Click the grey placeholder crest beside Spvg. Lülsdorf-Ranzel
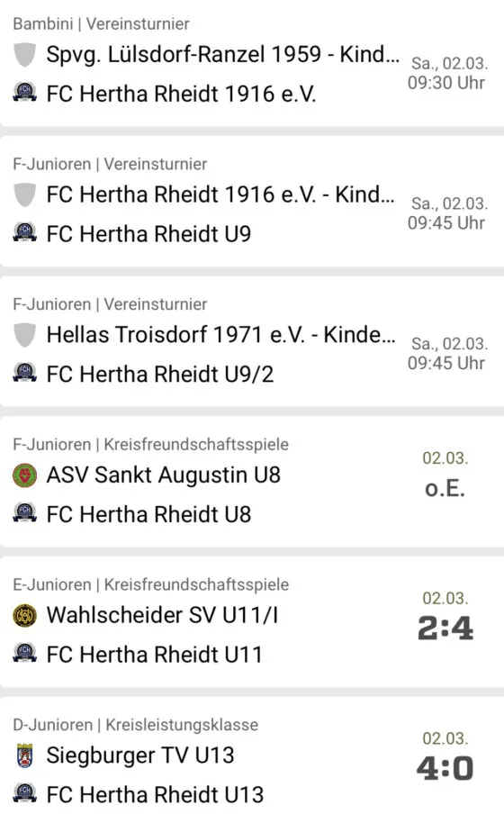504x823 pixels. [24, 55]
